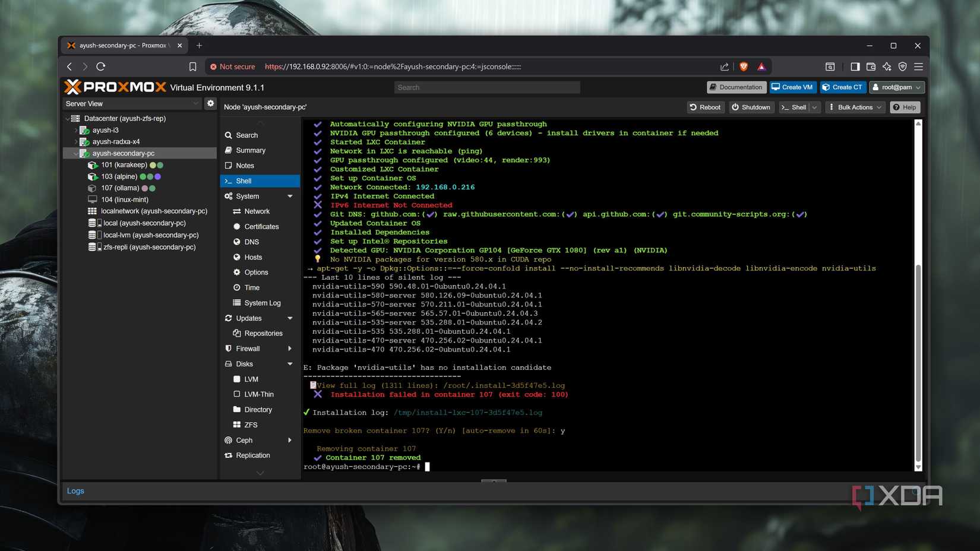Bookmark this page using the bookmark icon

pyautogui.click(x=192, y=66)
